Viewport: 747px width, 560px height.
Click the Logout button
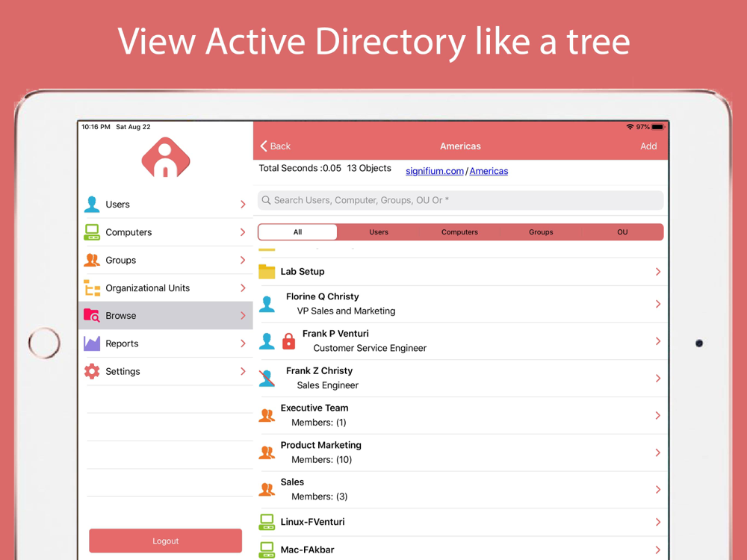click(165, 541)
